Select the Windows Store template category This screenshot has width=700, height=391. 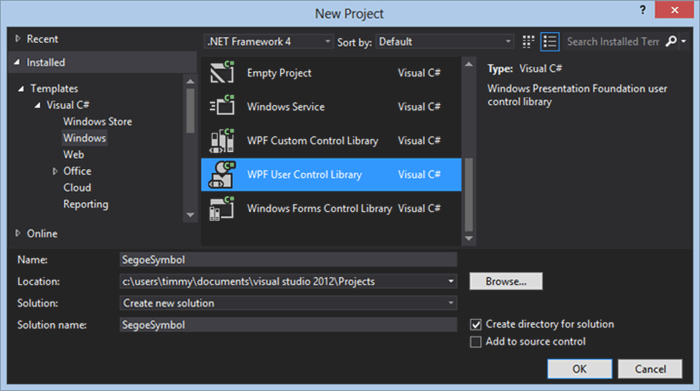pyautogui.click(x=98, y=121)
